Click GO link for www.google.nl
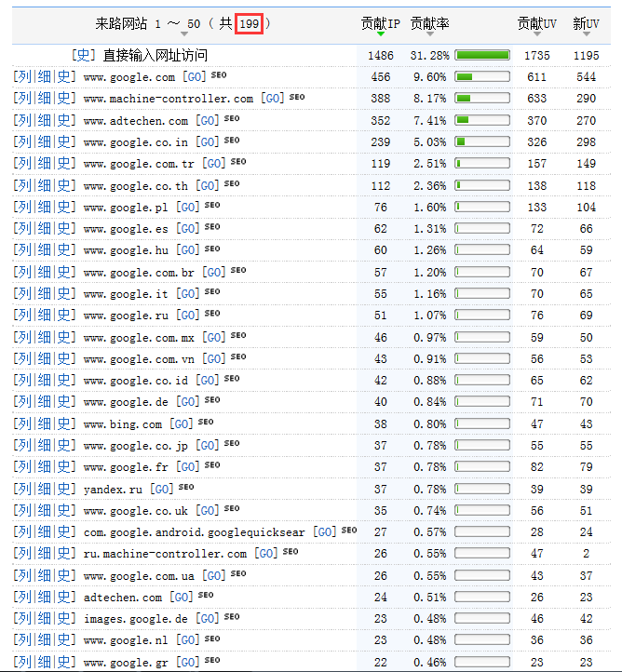Image resolution: width=622 pixels, height=672 pixels. (188, 640)
